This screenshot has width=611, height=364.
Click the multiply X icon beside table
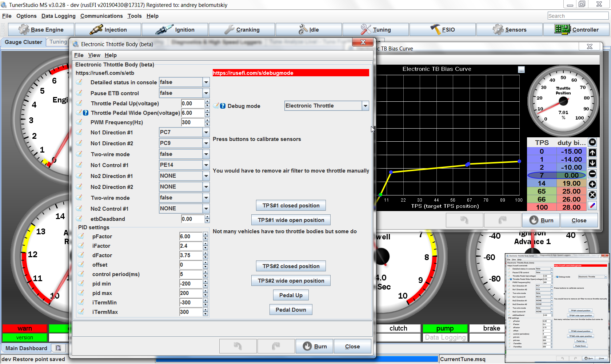coord(592,195)
